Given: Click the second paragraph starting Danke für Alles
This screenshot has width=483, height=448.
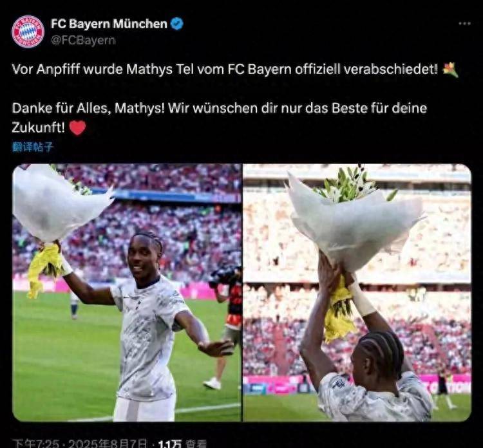Looking at the screenshot, I should tap(220, 117).
